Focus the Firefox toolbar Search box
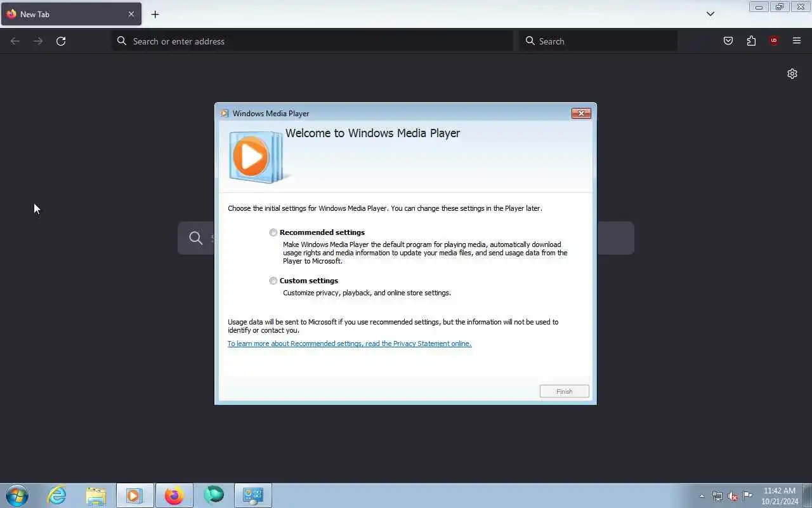812x508 pixels. 598,41
